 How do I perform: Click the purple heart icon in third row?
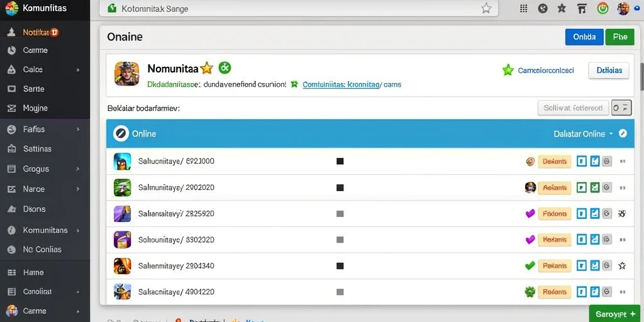coord(530,213)
